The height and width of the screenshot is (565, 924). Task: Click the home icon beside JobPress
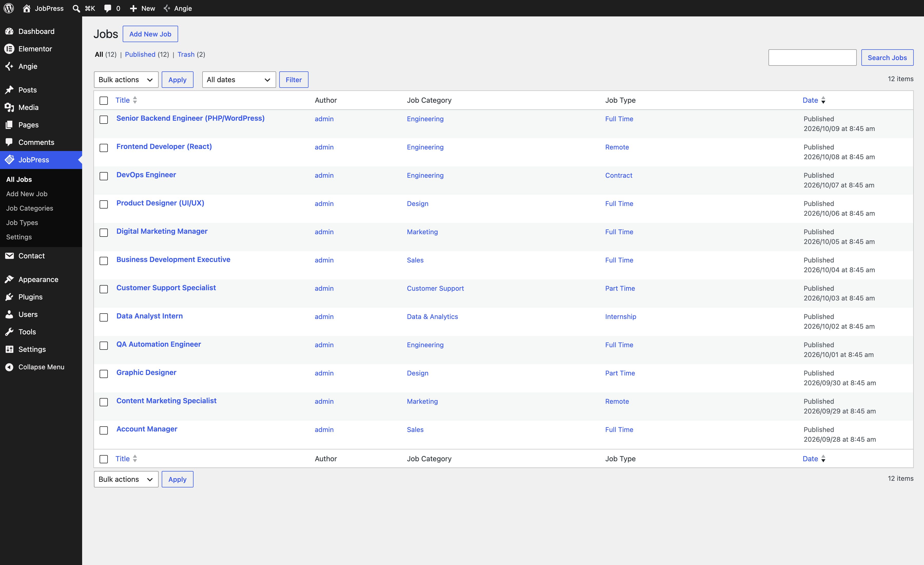pyautogui.click(x=27, y=8)
